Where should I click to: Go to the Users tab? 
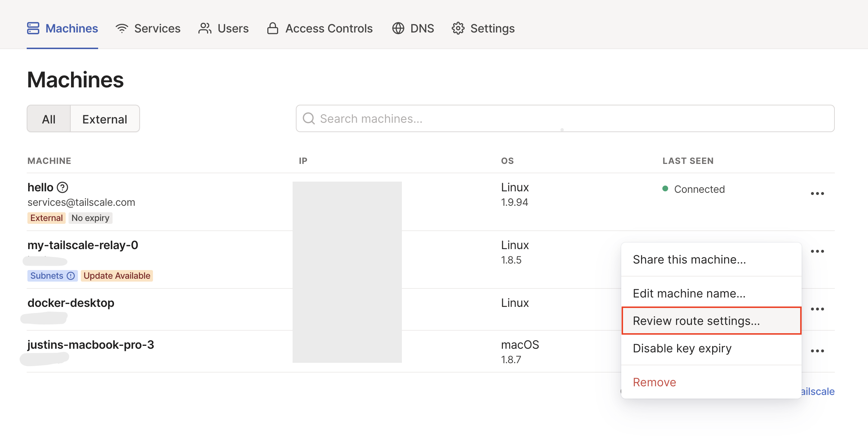pyautogui.click(x=223, y=28)
